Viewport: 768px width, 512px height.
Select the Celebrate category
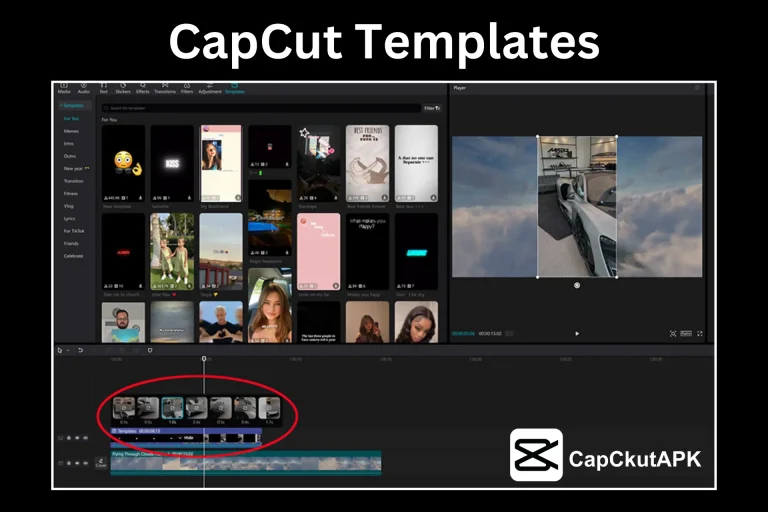click(73, 256)
